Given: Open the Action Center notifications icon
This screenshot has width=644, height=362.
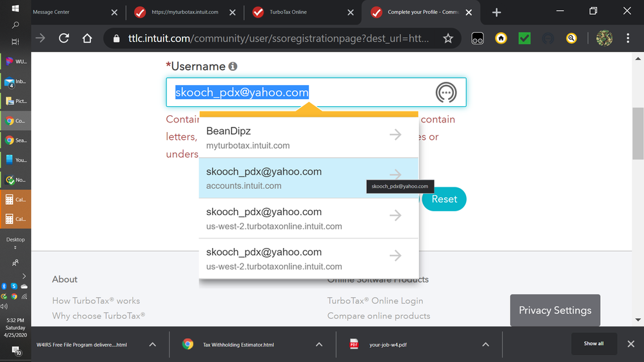Looking at the screenshot, I should click(15, 351).
